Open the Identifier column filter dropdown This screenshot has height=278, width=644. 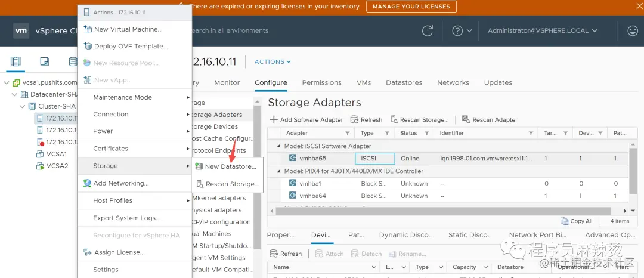531,134
